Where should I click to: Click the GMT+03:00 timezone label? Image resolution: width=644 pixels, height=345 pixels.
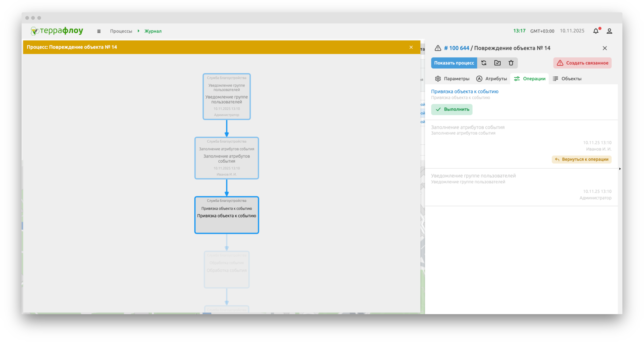coord(542,31)
